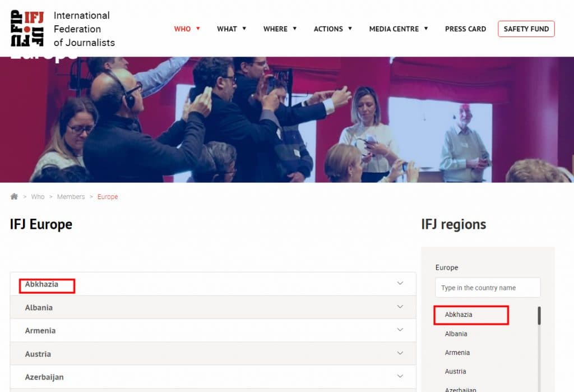Expand the Abkhazia accordion row chevron
This screenshot has width=574, height=392.
[400, 283]
